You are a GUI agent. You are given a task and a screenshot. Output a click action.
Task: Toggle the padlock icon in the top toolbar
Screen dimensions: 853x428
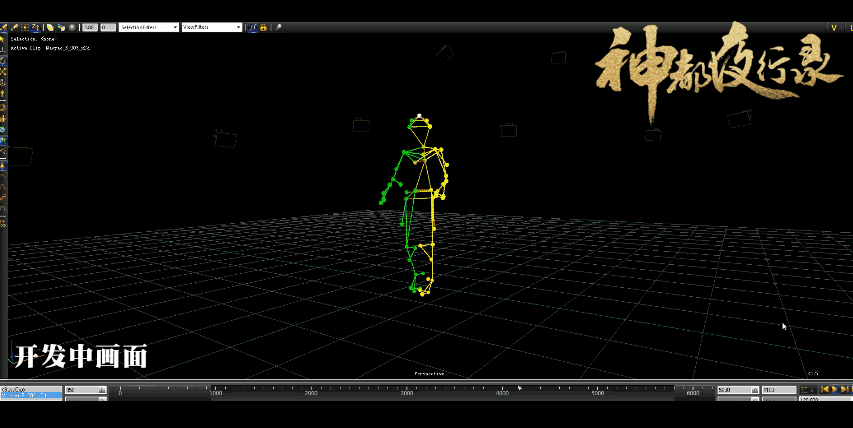(x=263, y=27)
